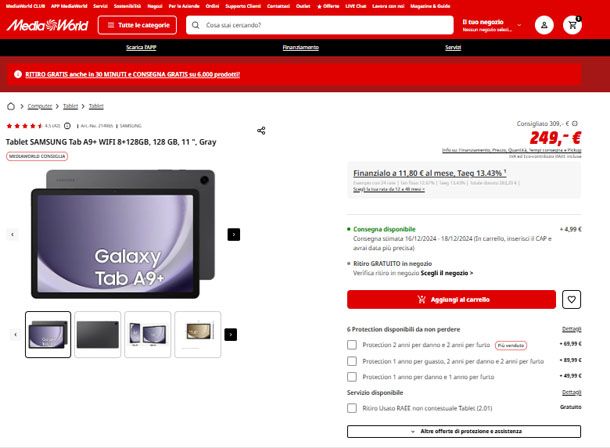Click the star rating of the product
The width and height of the screenshot is (610, 448).
(25, 126)
